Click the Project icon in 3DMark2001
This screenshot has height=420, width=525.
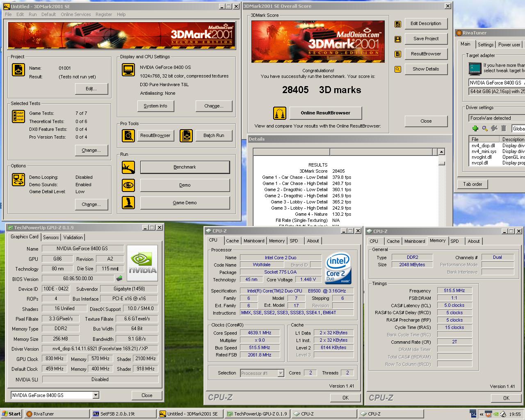(x=18, y=70)
